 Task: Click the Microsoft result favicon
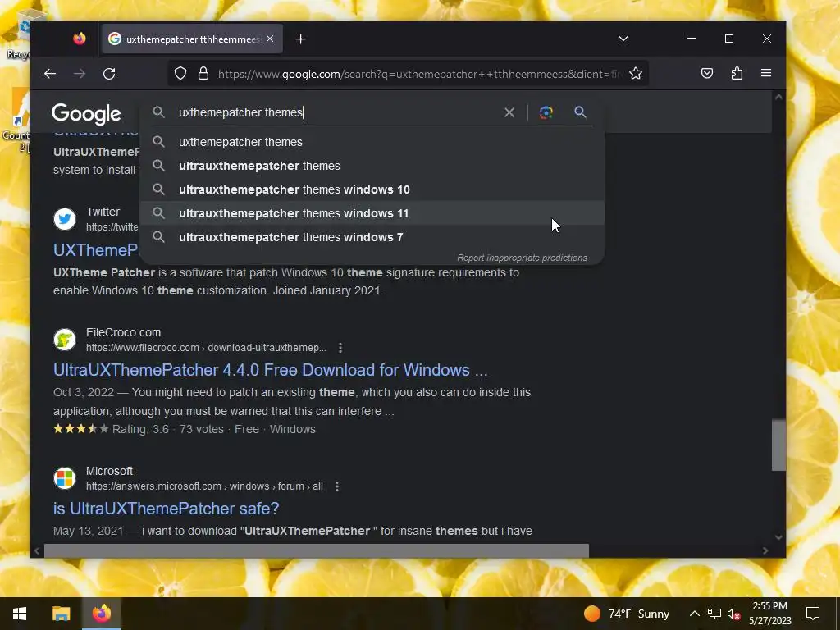coord(65,478)
